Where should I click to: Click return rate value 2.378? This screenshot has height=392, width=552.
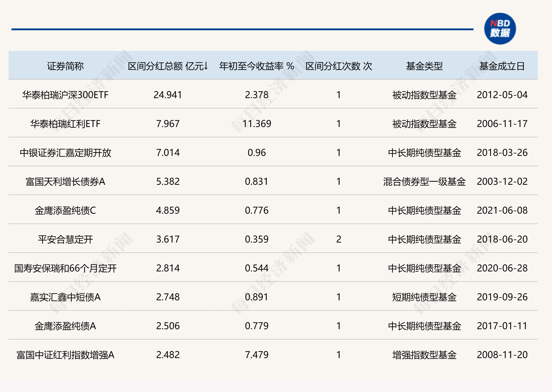257,95
